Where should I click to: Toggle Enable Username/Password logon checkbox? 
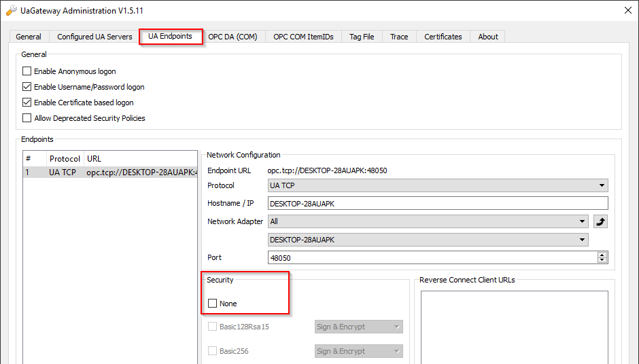[x=27, y=87]
